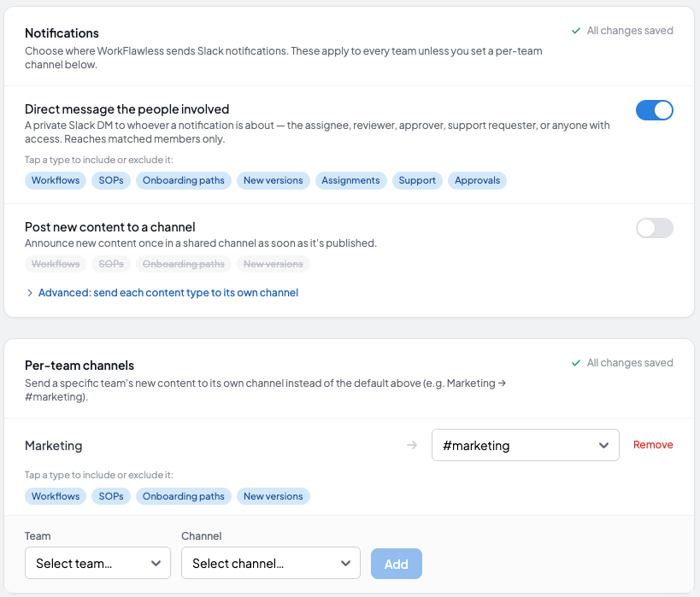Click the Notifications heading
Viewport: 700px width, 597px height.
pos(62,33)
